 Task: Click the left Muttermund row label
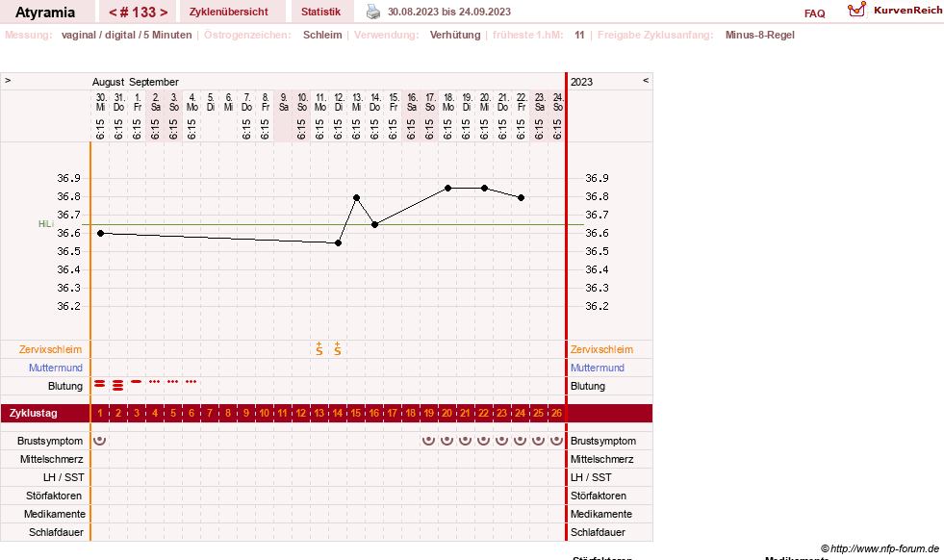tap(56, 368)
